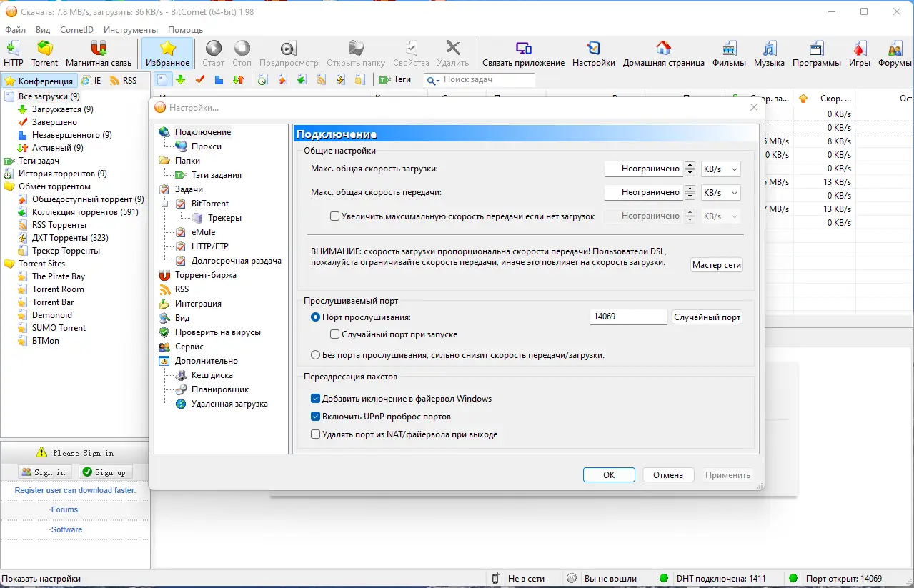Click the Теги tag button in filter bar

pos(395,79)
